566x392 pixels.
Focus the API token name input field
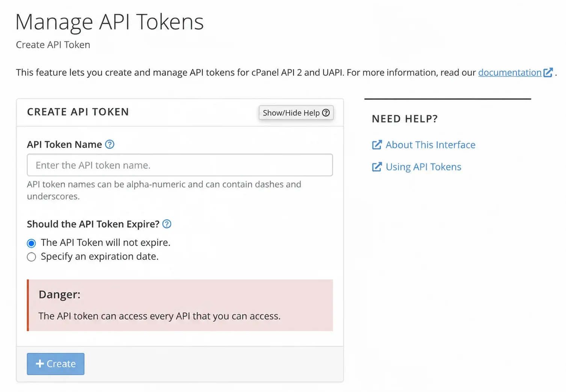180,165
